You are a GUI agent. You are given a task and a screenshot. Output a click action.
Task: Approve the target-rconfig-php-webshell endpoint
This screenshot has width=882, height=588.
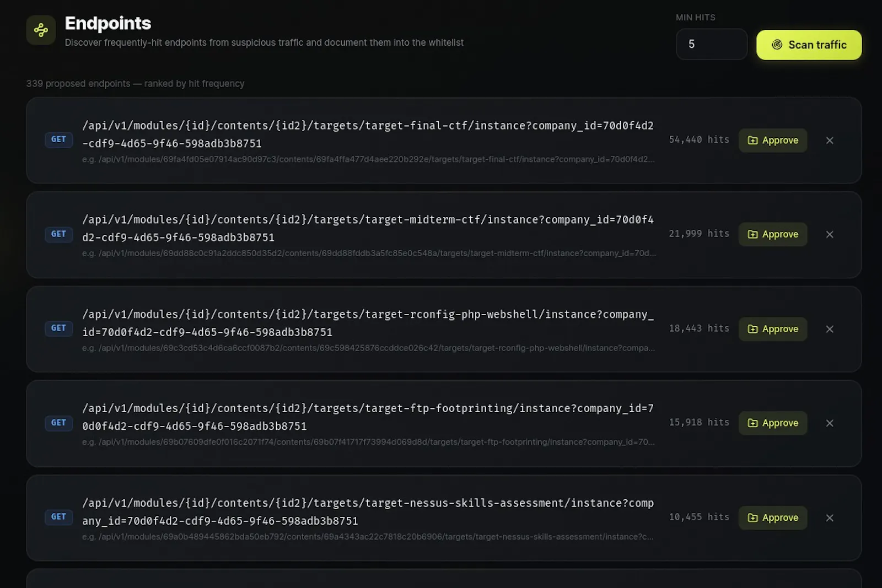(773, 329)
